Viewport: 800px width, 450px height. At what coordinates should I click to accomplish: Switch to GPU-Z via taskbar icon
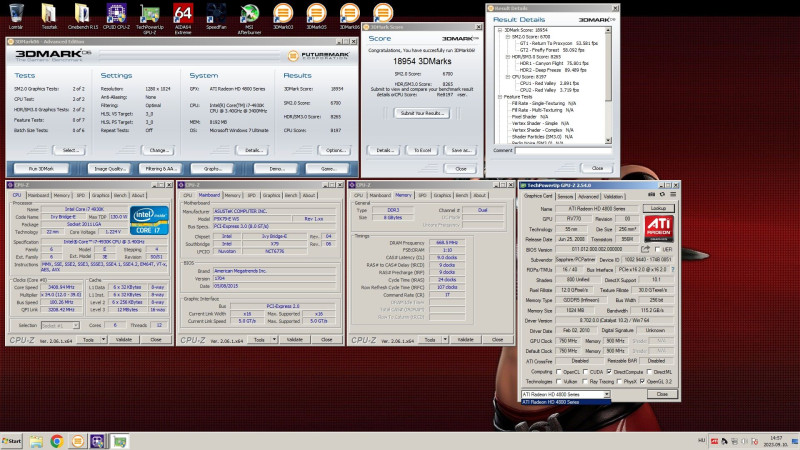click(x=120, y=441)
